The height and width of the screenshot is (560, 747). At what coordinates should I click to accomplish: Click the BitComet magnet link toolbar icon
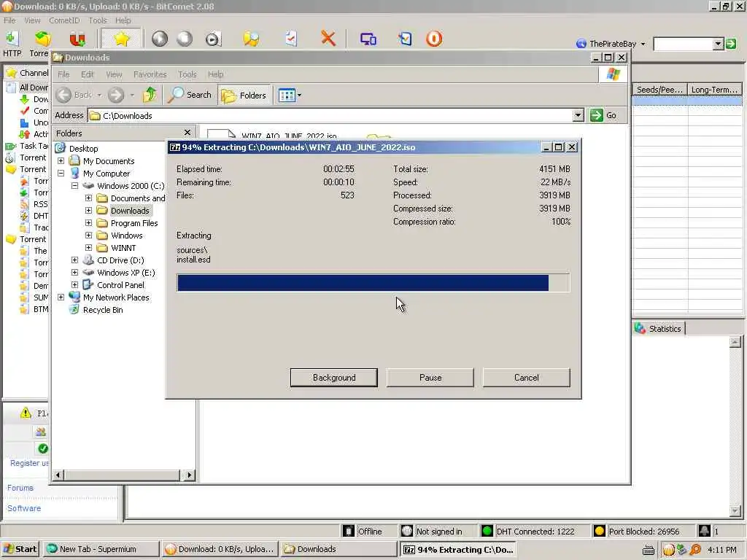77,39
